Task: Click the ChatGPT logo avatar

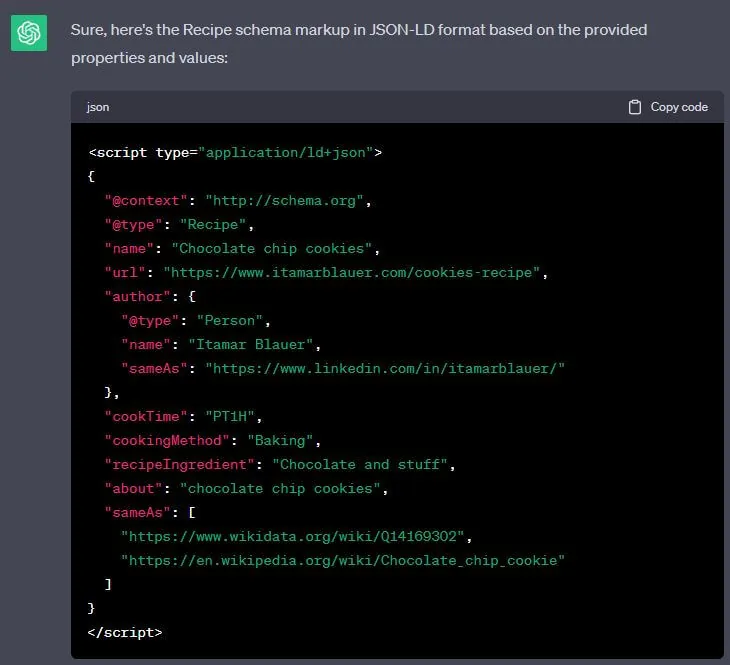Action: click(29, 33)
